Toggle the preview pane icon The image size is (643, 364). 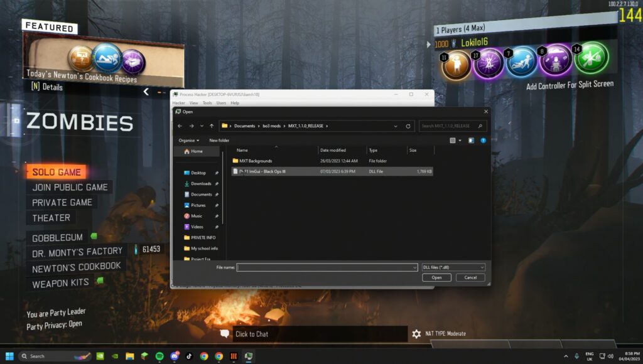click(x=471, y=141)
